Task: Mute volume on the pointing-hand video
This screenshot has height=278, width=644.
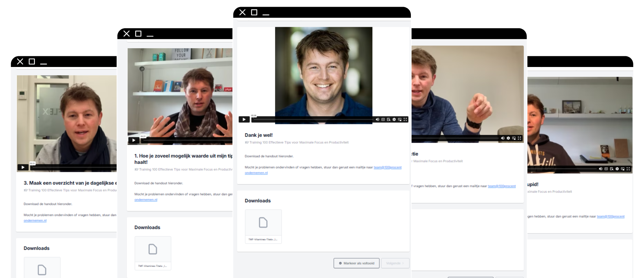Action: [502, 138]
